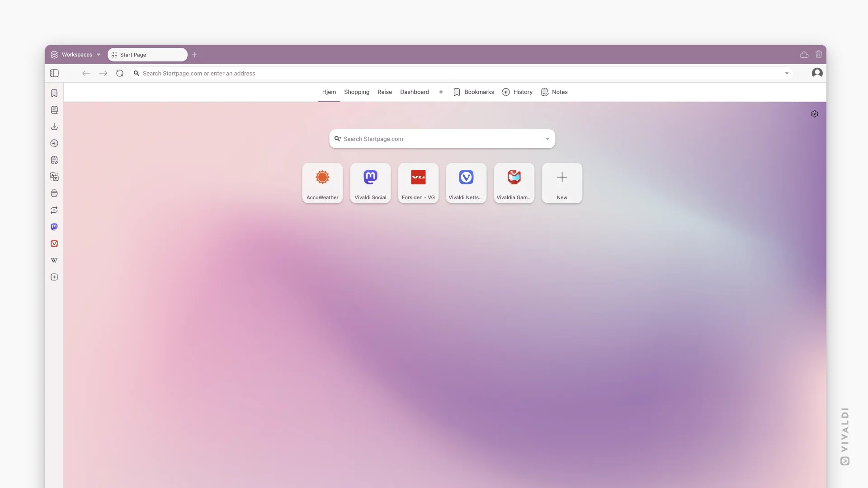The width and height of the screenshot is (868, 488).
Task: Click the Start Page settings gear
Action: tap(814, 114)
